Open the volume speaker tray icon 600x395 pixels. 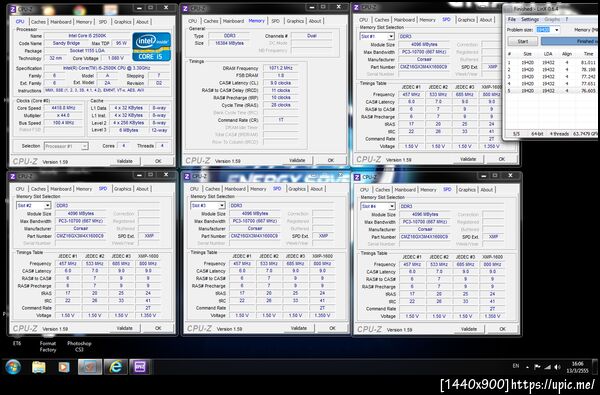[x=557, y=367]
